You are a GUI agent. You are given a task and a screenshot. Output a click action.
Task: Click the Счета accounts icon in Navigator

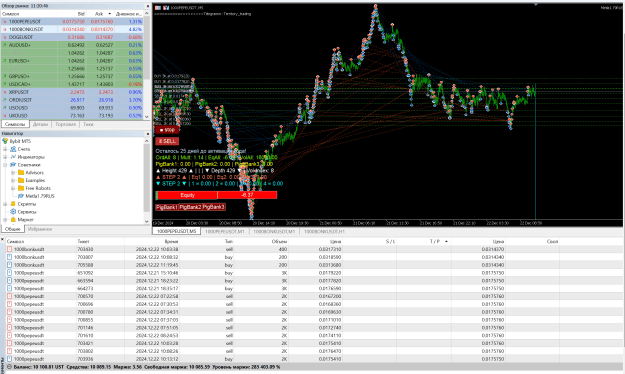[13, 149]
